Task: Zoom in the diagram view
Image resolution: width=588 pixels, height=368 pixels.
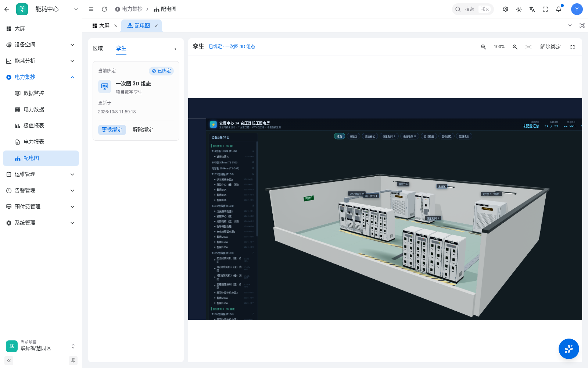Action: [515, 47]
